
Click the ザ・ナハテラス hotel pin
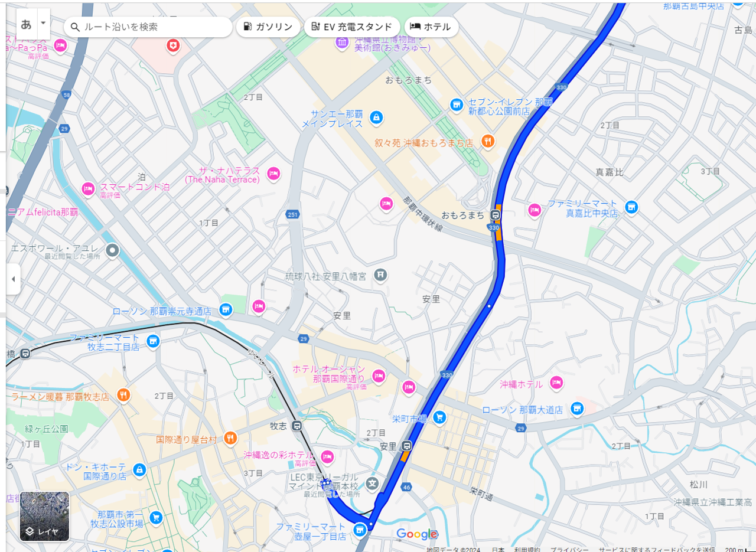(x=273, y=174)
